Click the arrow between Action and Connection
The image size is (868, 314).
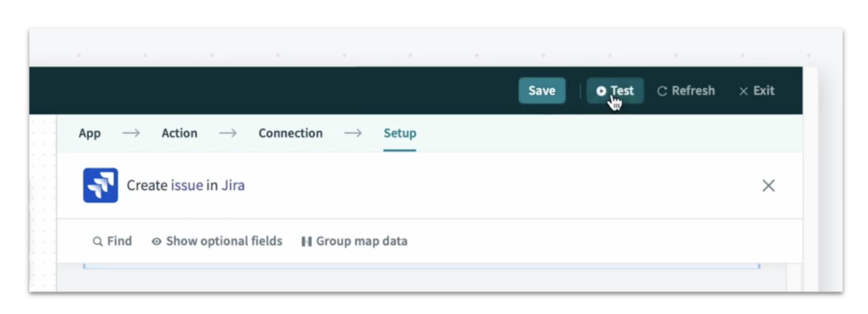tap(228, 134)
